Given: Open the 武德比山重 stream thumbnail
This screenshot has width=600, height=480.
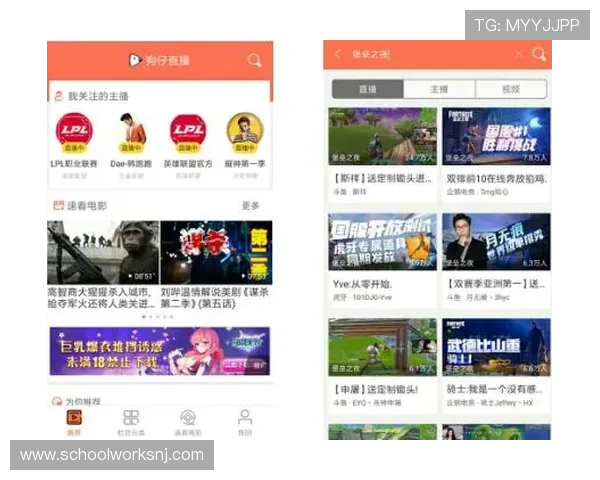Looking at the screenshot, I should 496,347.
